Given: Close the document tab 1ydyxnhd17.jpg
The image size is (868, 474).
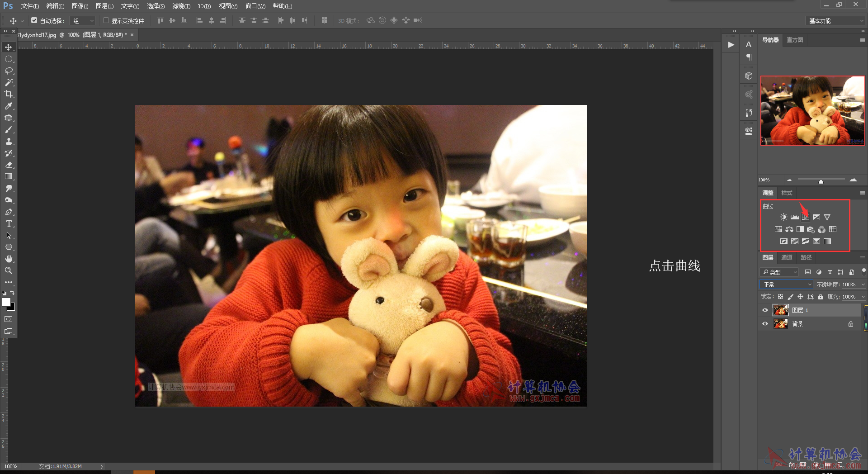Looking at the screenshot, I should click(132, 35).
